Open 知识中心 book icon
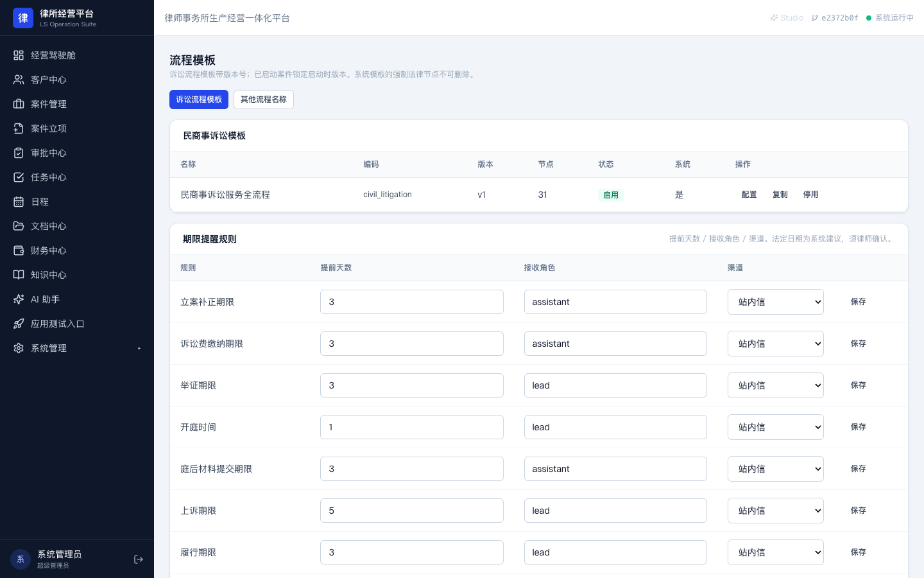Image resolution: width=924 pixels, height=578 pixels. pos(19,275)
